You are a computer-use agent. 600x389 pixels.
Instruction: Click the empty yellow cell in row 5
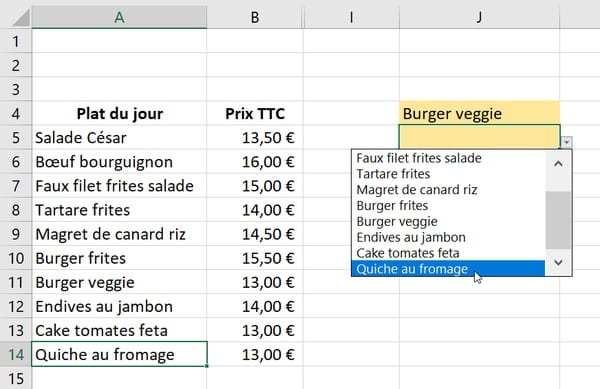pyautogui.click(x=479, y=137)
